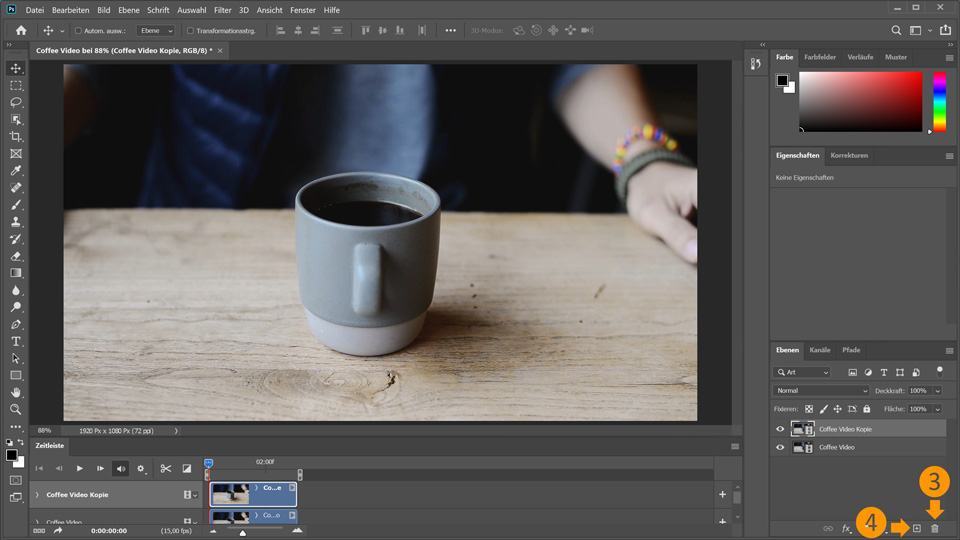Click the scissors split-clip icon in timeline

coord(166,468)
